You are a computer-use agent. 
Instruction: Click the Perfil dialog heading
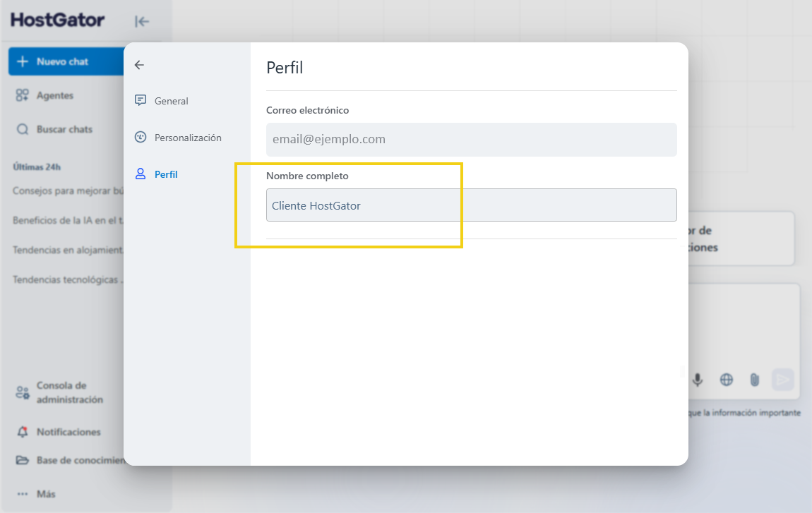click(x=285, y=67)
